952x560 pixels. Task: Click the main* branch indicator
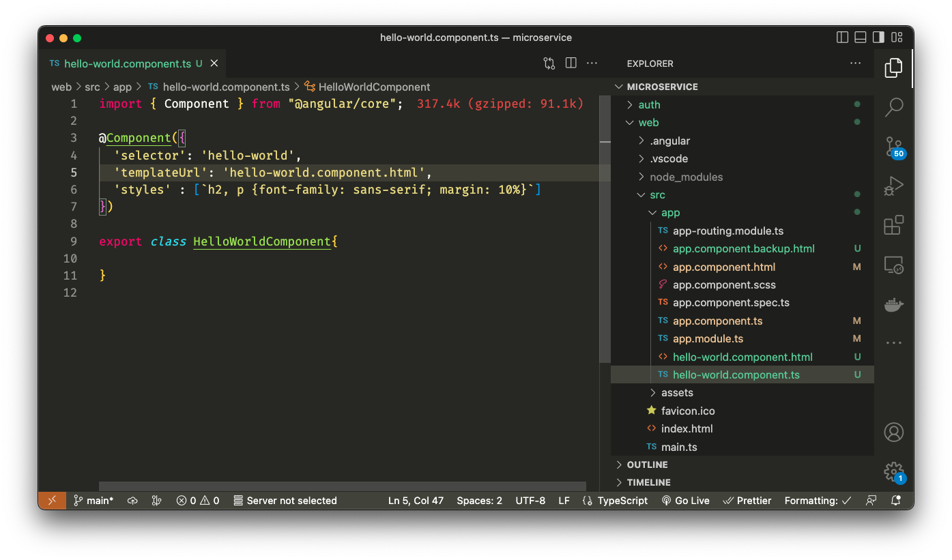[93, 501]
